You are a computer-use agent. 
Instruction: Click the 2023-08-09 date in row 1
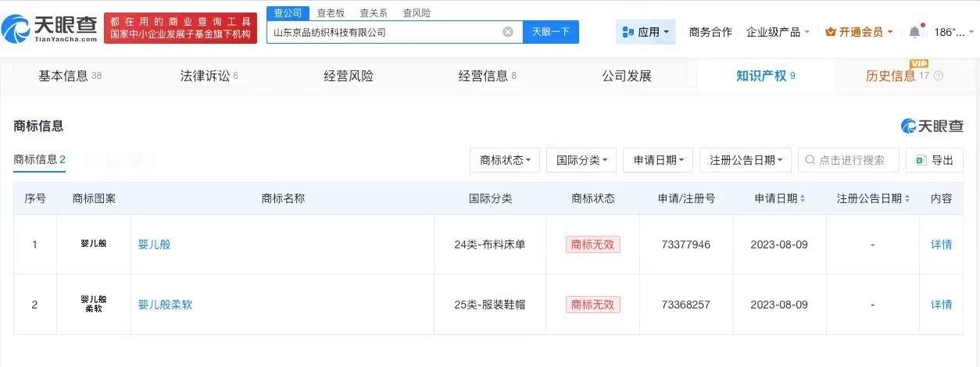[x=779, y=244]
